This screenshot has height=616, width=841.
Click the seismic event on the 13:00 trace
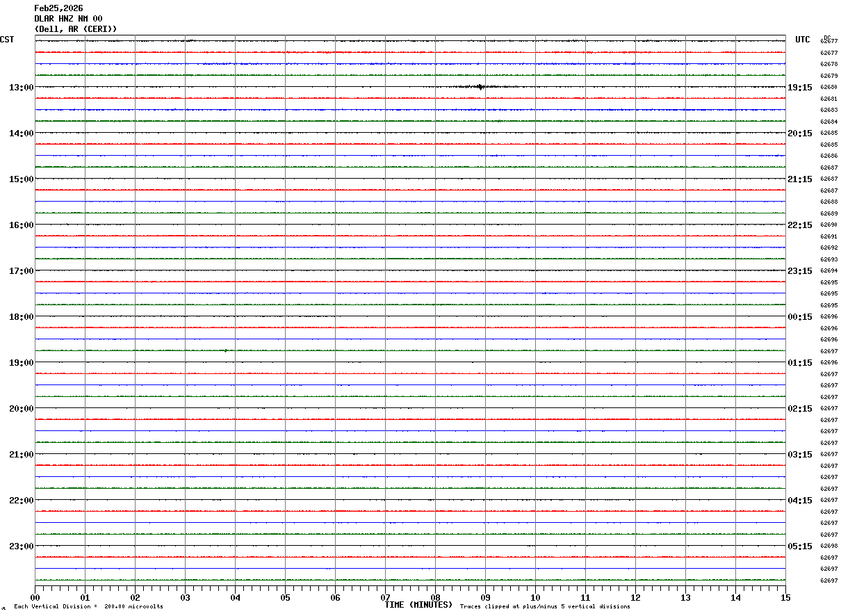coord(479,87)
